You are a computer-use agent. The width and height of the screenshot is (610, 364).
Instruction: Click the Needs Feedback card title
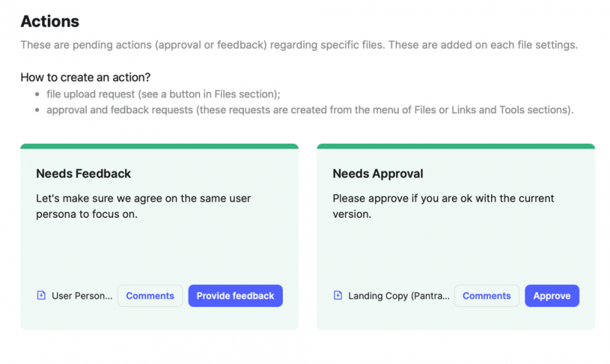[x=84, y=174]
